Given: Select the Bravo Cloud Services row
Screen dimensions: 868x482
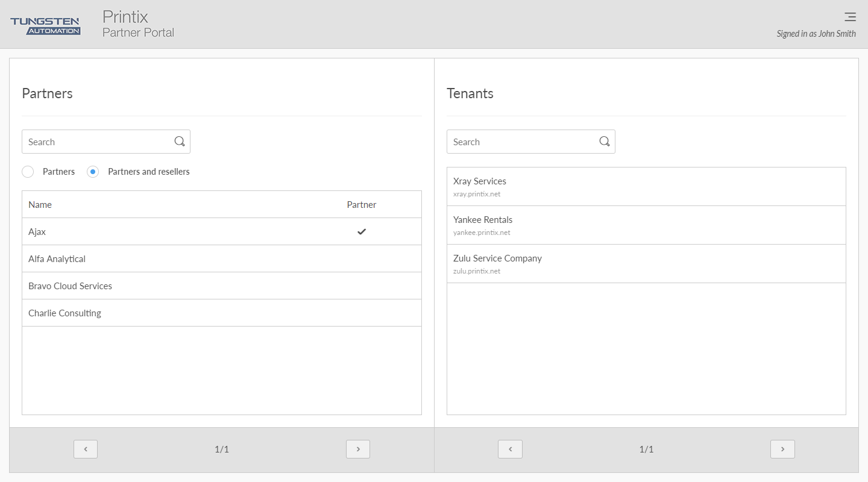Looking at the screenshot, I should [71, 286].
